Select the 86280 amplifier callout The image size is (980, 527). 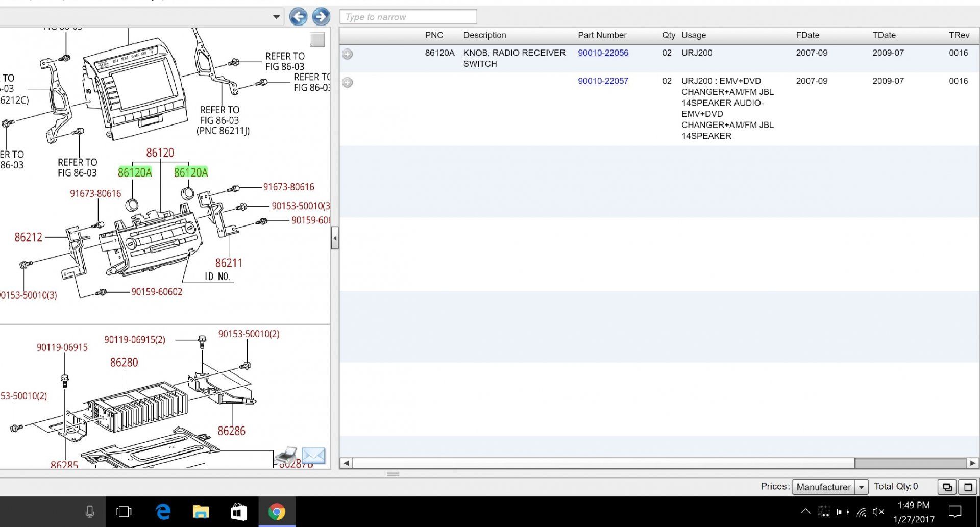pyautogui.click(x=124, y=363)
